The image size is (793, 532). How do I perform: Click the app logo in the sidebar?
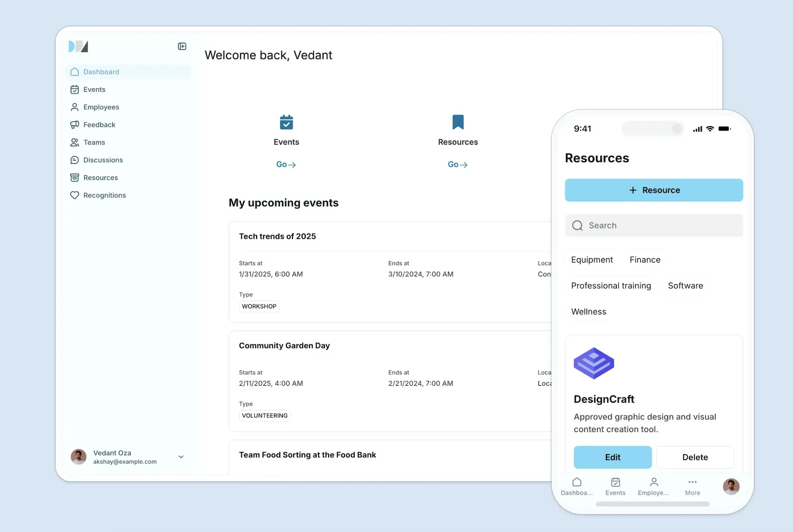point(78,46)
